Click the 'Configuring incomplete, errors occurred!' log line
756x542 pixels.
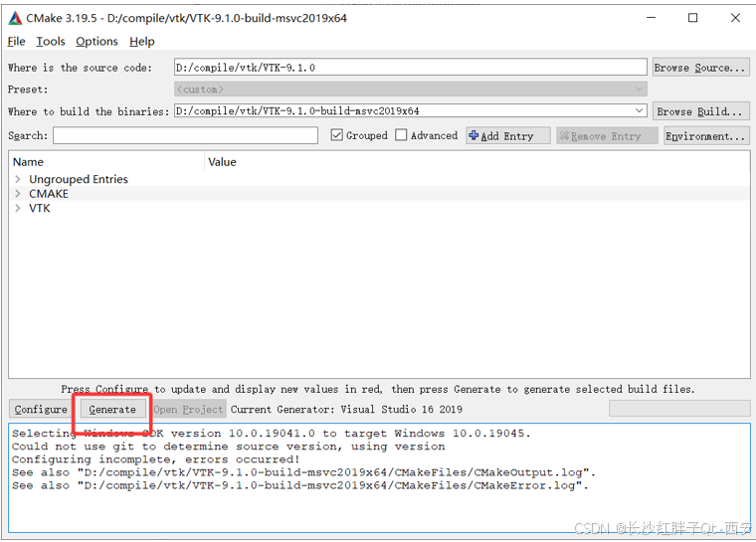(x=156, y=459)
